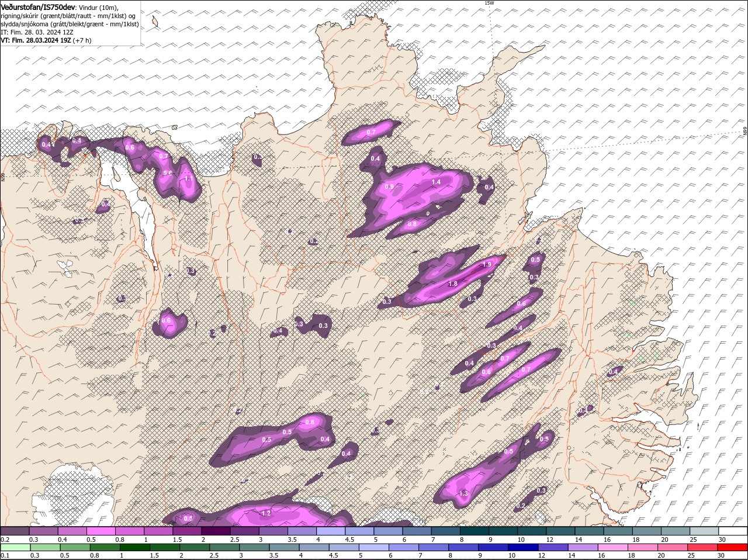Viewport: 748px width, 560px height.
Task: Pick the white 30 swatch in the upper legend
Action: pos(732,531)
